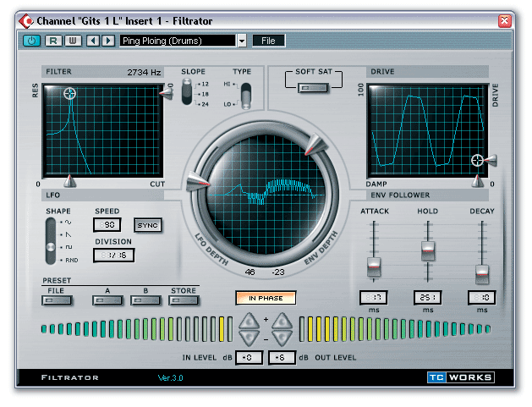Click the central oscilloscope display
Viewport: 532px width, 407px height.
266,194
